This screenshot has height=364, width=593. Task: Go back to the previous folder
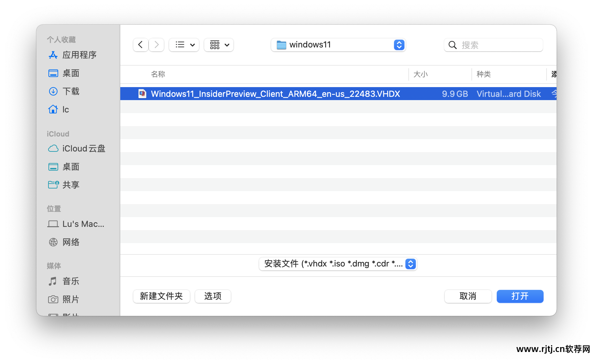pos(140,45)
